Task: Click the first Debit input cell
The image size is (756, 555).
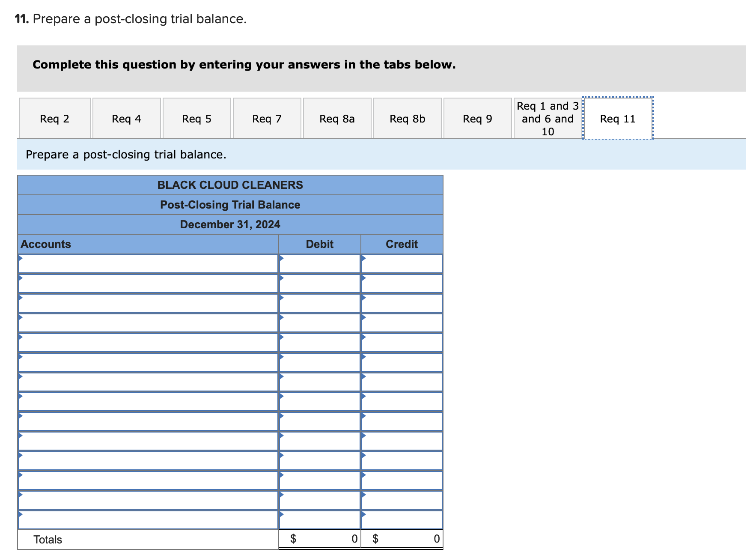Action: (x=319, y=264)
